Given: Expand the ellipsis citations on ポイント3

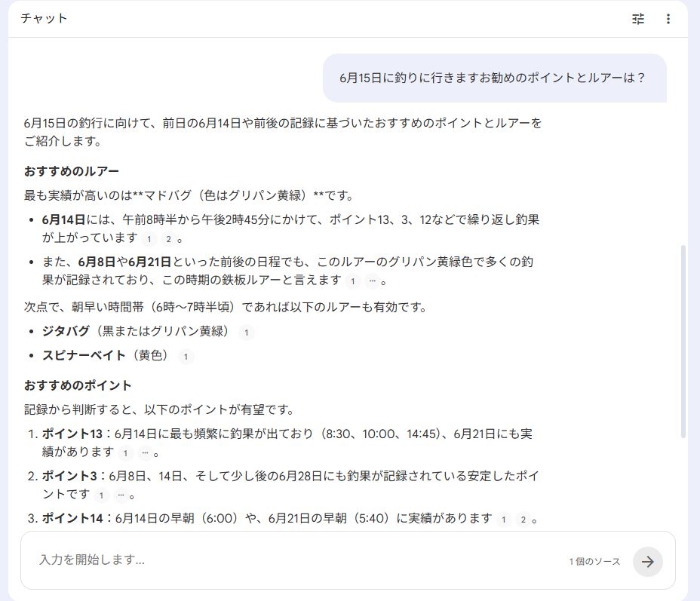Looking at the screenshot, I should pyautogui.click(x=120, y=495).
